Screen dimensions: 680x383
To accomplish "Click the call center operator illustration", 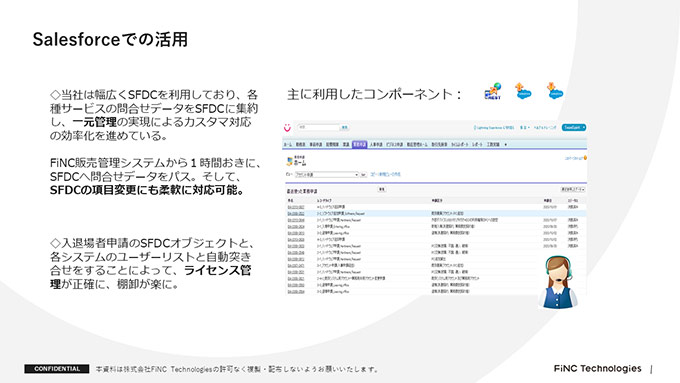I will pyautogui.click(x=558, y=282).
